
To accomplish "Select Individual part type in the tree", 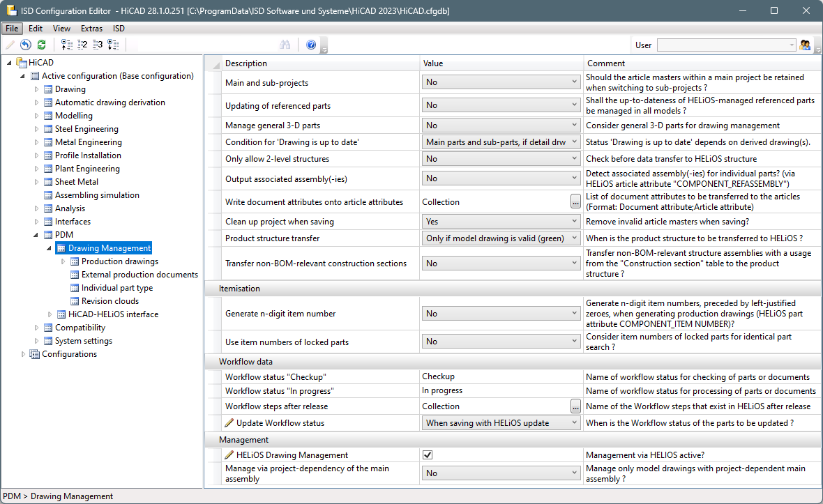I will coord(117,288).
